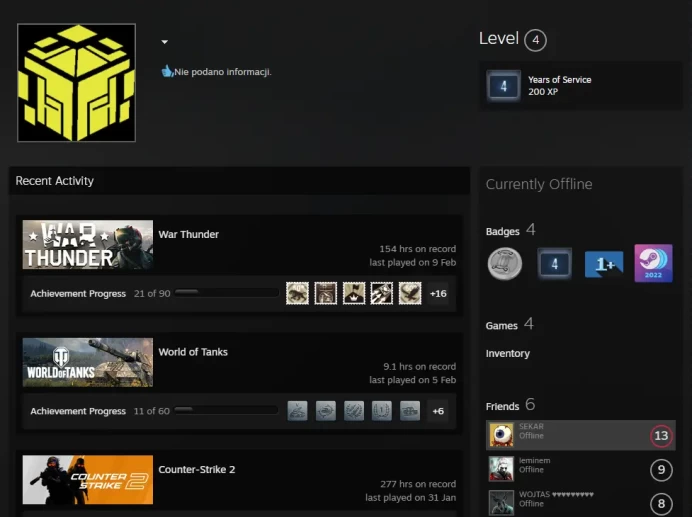Open third War Thunder crown achievement icon
Screen dimensions: 692x517
pos(354,294)
